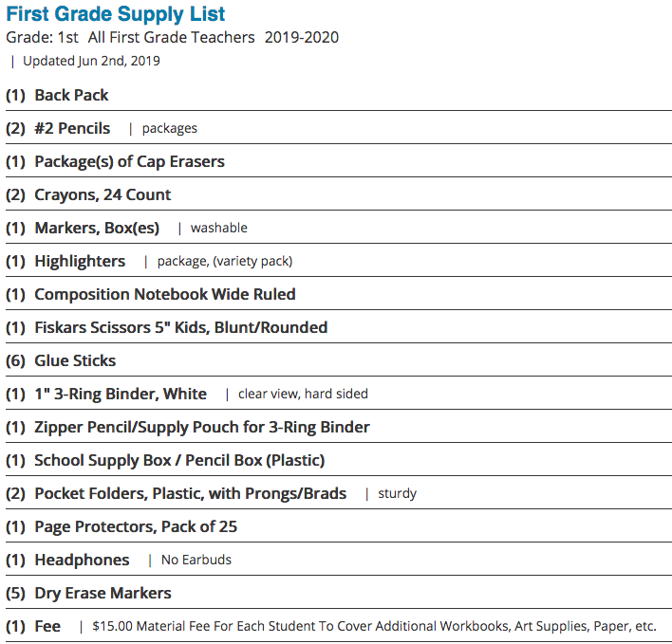Click Page Protectors, Pack of 25
This screenshot has height=644, width=672.
click(x=136, y=526)
